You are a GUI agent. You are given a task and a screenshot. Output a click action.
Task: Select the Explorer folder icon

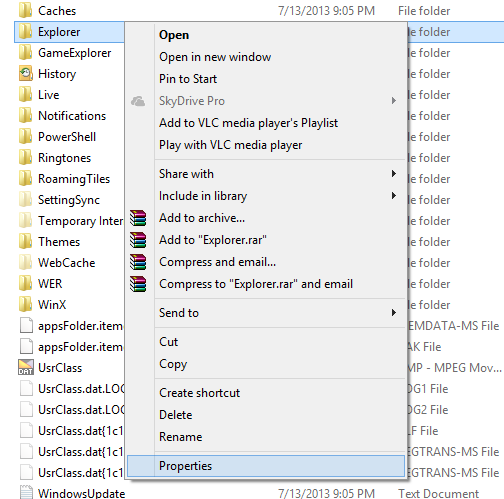pos(26,32)
